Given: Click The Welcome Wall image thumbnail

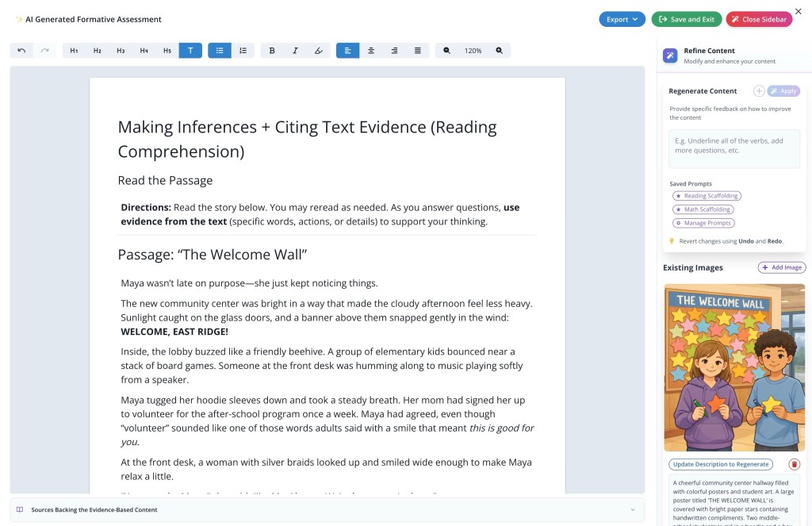Looking at the screenshot, I should [x=734, y=367].
